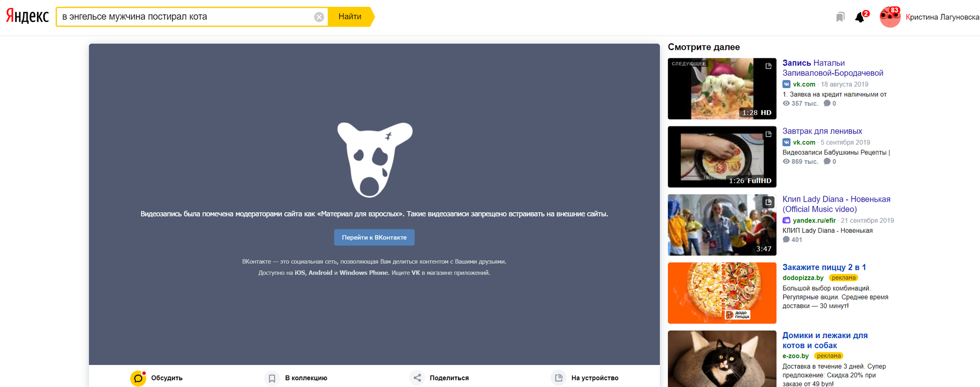The height and width of the screenshot is (387, 980).
Task: Click the adult-material moderation notice text
Action: [374, 214]
